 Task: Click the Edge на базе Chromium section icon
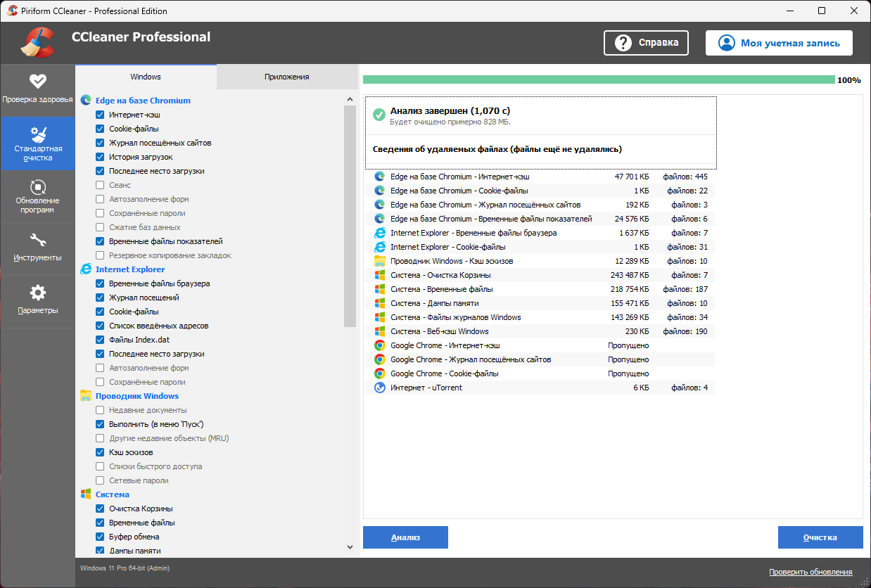coord(86,101)
